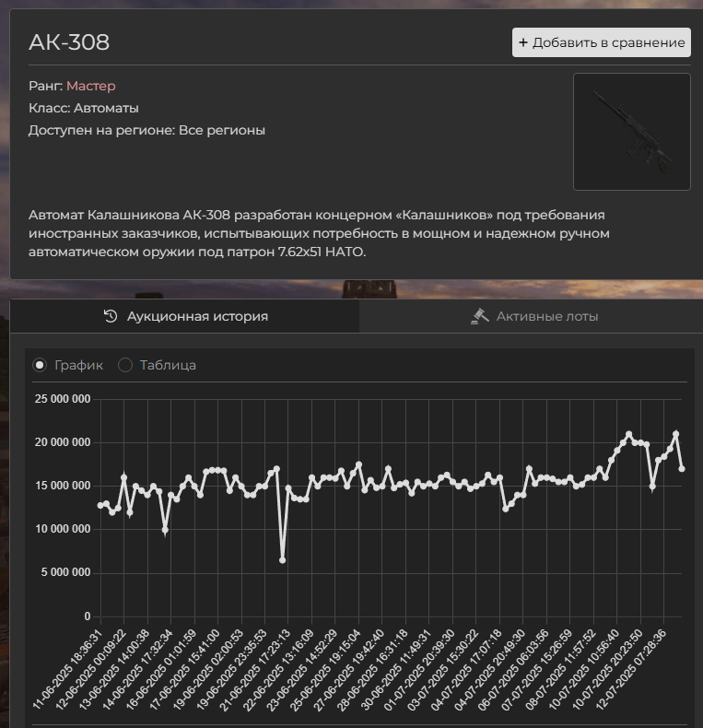Click the auction gavel icon
703x728 pixels.
coord(480,316)
